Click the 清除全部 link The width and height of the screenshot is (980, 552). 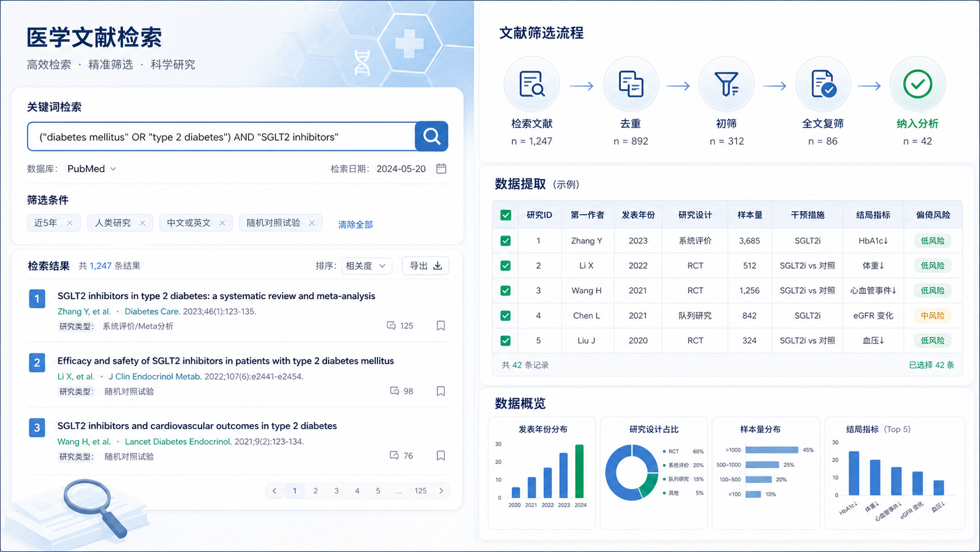[355, 224]
